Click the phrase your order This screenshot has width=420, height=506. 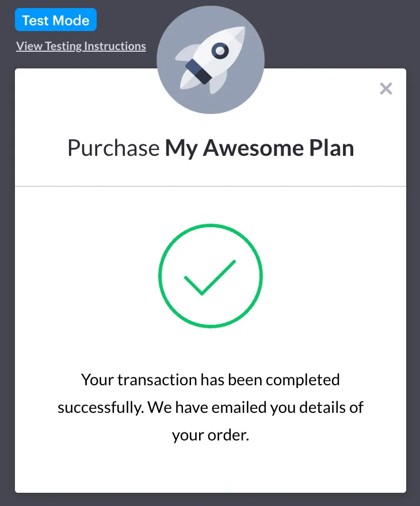pyautogui.click(x=211, y=435)
